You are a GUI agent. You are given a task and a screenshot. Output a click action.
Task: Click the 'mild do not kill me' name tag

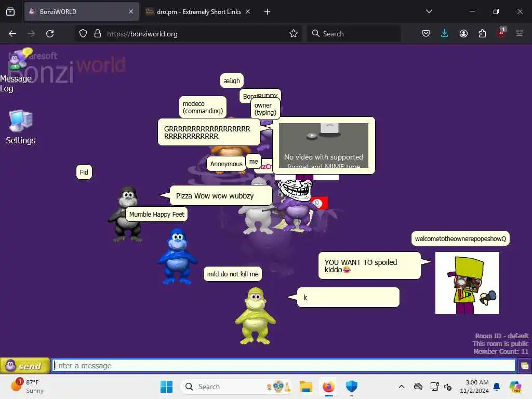[x=232, y=274]
